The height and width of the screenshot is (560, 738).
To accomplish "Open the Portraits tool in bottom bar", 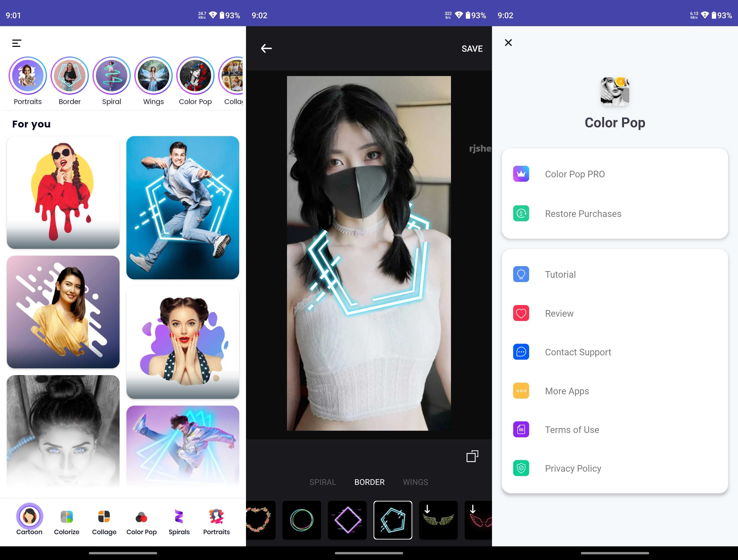I will (x=216, y=522).
